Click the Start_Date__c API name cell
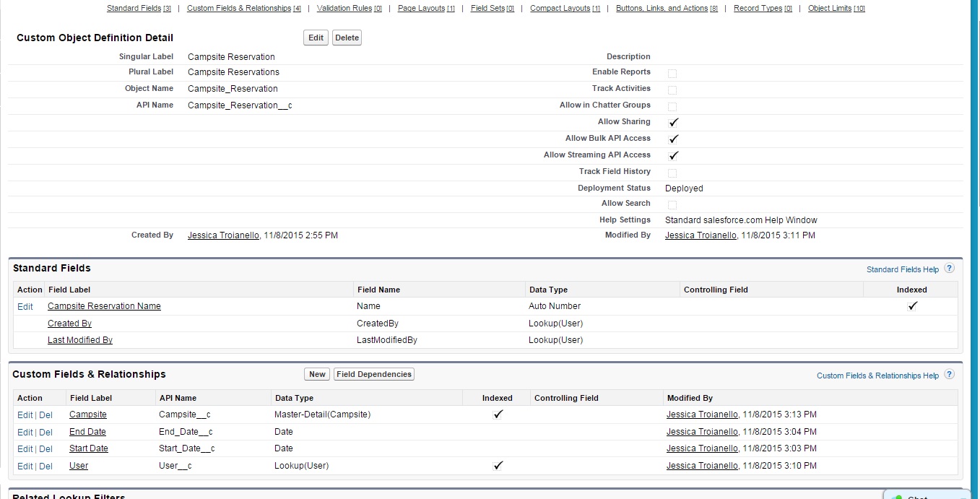The width and height of the screenshot is (980, 499). (187, 448)
